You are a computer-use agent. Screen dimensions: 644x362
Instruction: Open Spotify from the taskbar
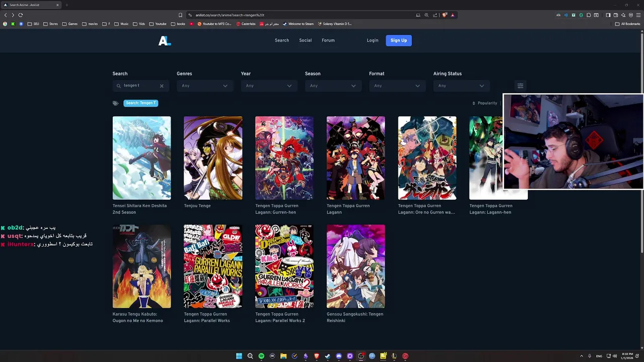tap(261, 356)
